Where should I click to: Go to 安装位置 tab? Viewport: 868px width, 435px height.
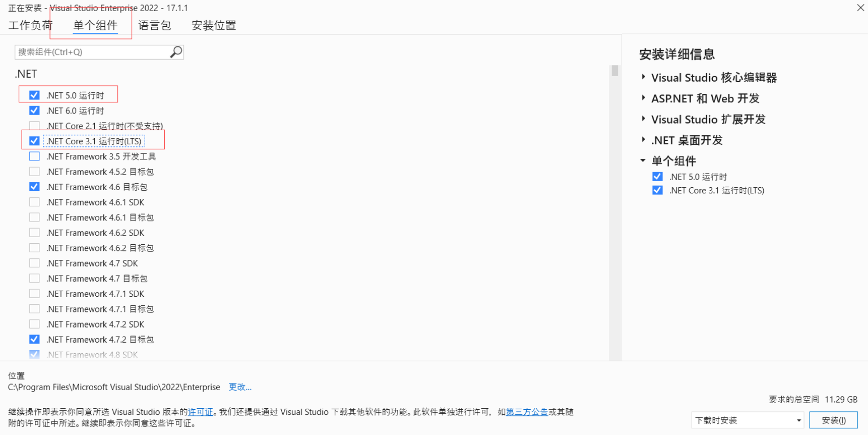coord(214,25)
